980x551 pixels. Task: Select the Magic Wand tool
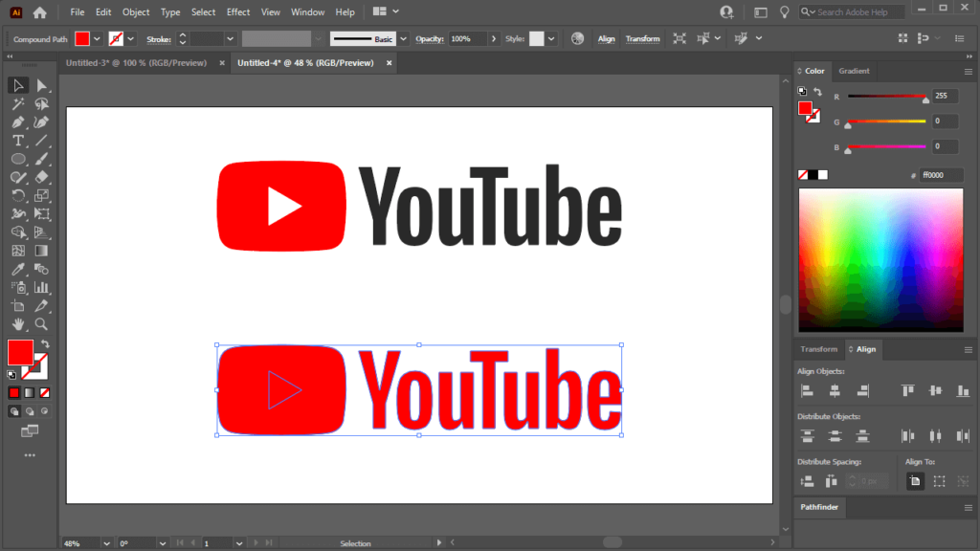pyautogui.click(x=18, y=104)
